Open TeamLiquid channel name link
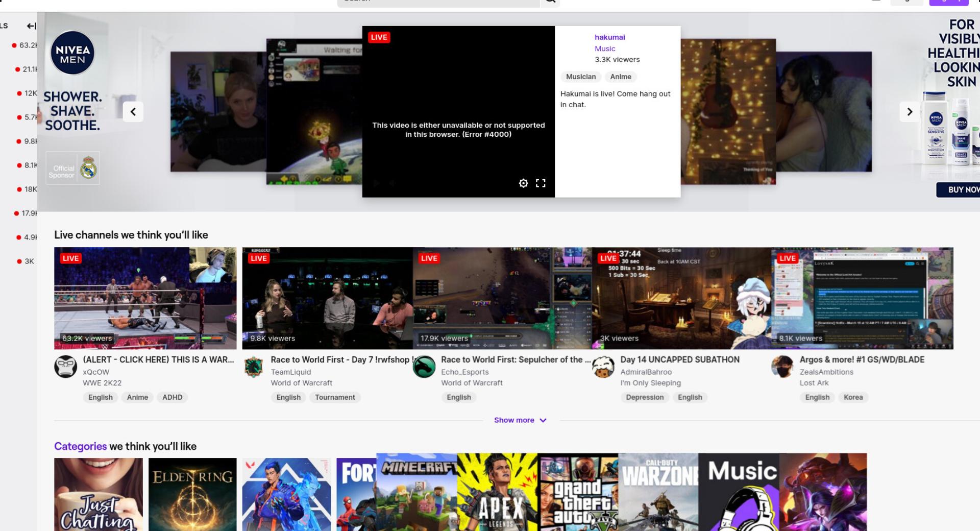Image resolution: width=980 pixels, height=531 pixels. tap(290, 372)
